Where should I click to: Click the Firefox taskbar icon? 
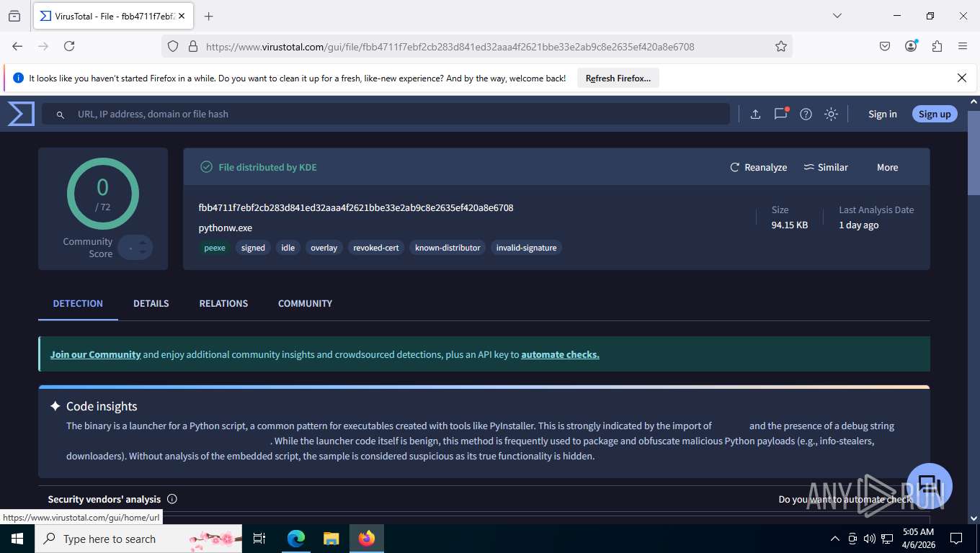(367, 539)
